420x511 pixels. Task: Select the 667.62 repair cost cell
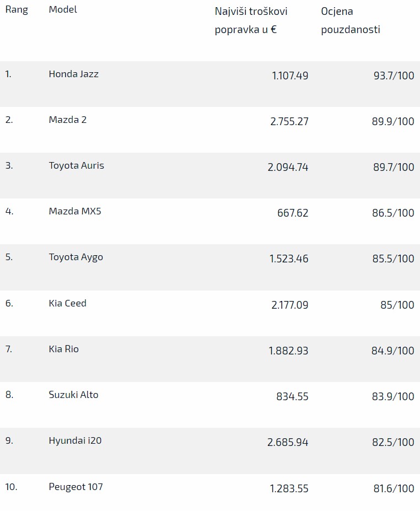click(293, 213)
